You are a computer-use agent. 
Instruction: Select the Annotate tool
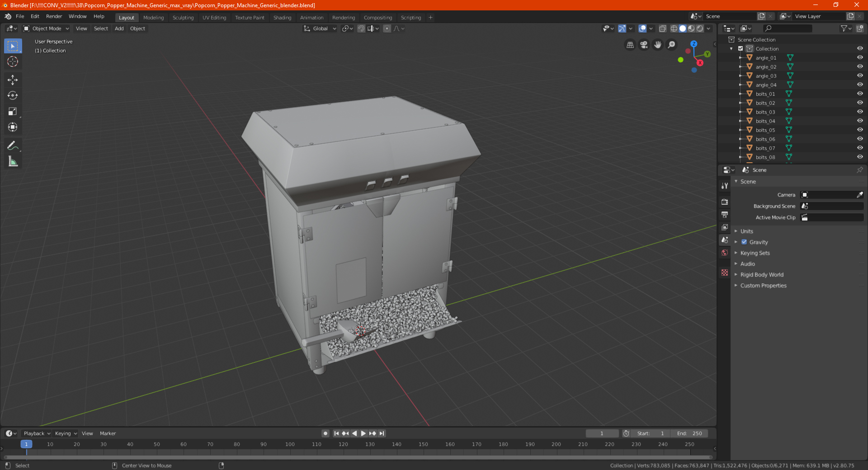[13, 146]
